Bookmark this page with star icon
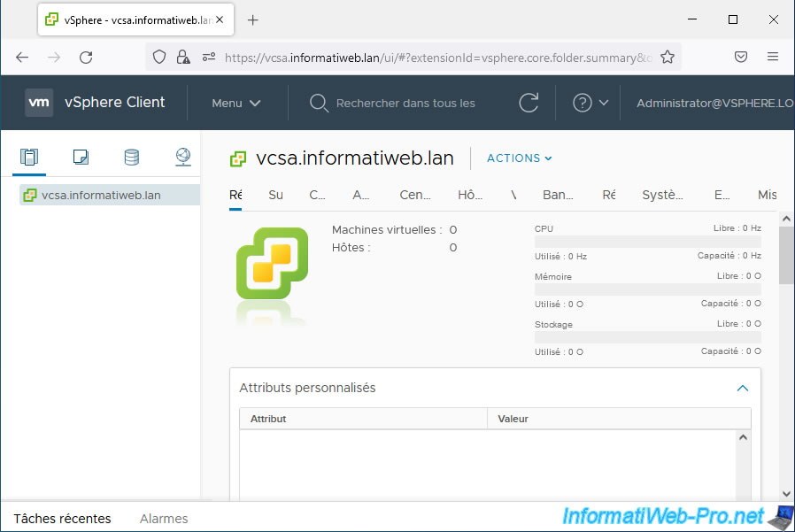Image resolution: width=795 pixels, height=532 pixels. pos(668,57)
